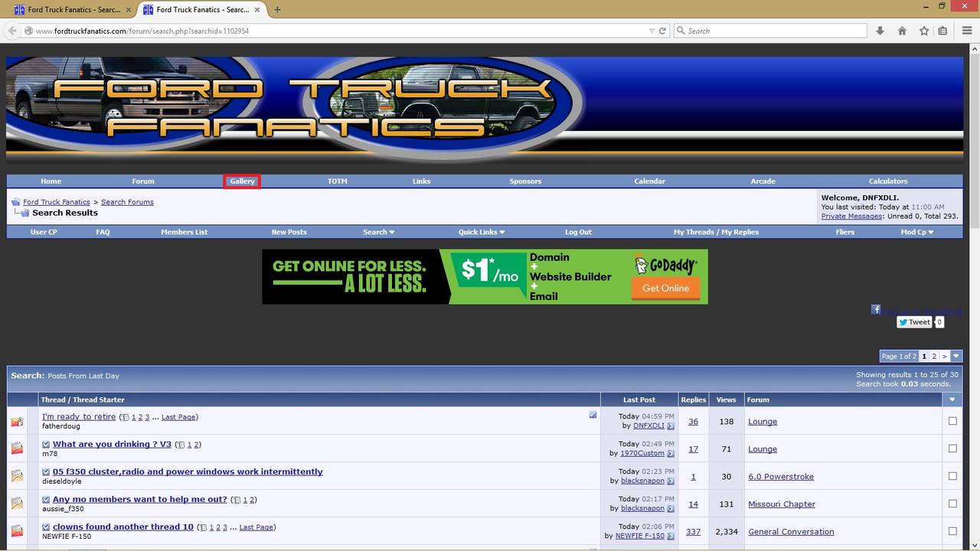This screenshot has height=551, width=980.
Task: Click the first-unread icon before 'Any mo members'
Action: [46, 500]
